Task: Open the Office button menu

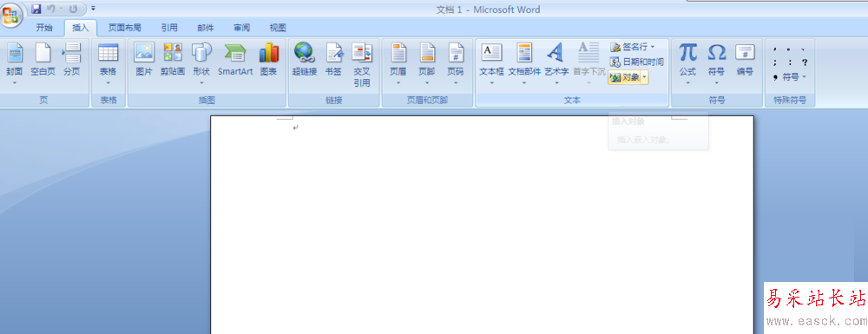Action: pos(10,15)
